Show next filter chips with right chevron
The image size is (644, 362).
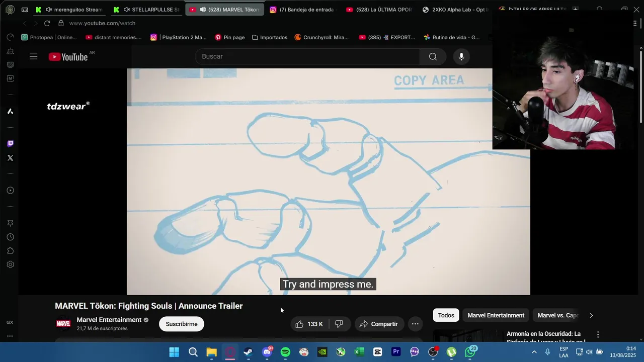tap(591, 315)
